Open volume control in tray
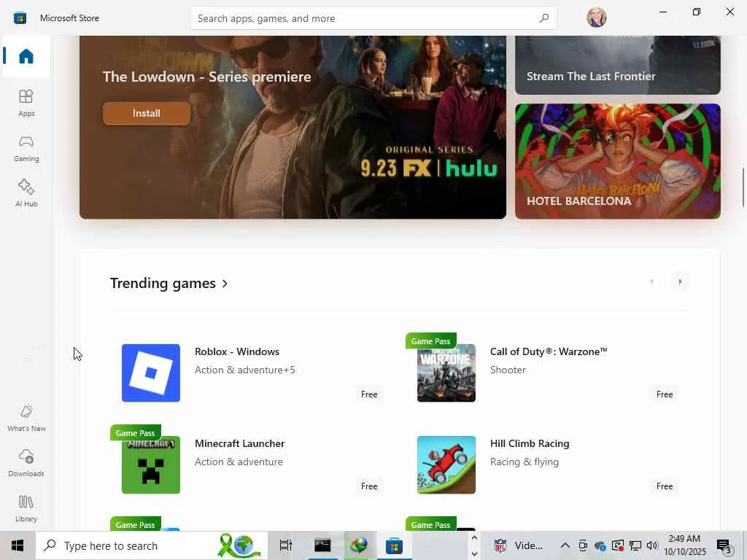Screen dimensions: 747x560 pos(651,545)
